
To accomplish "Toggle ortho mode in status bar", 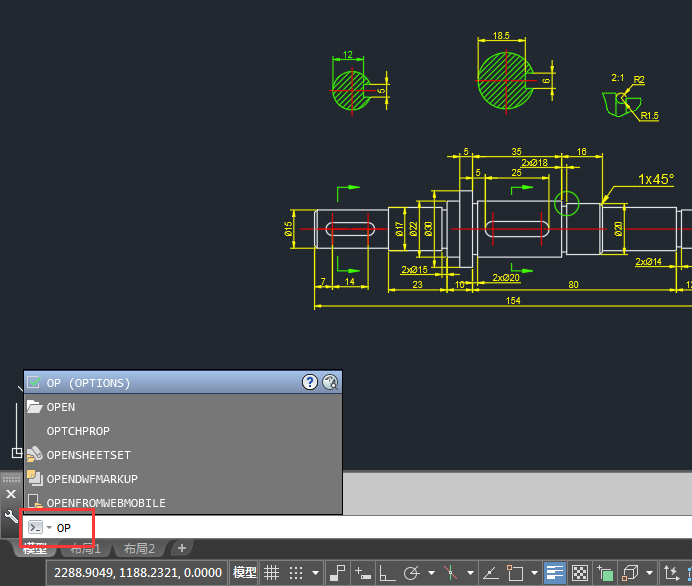I will click(x=387, y=573).
